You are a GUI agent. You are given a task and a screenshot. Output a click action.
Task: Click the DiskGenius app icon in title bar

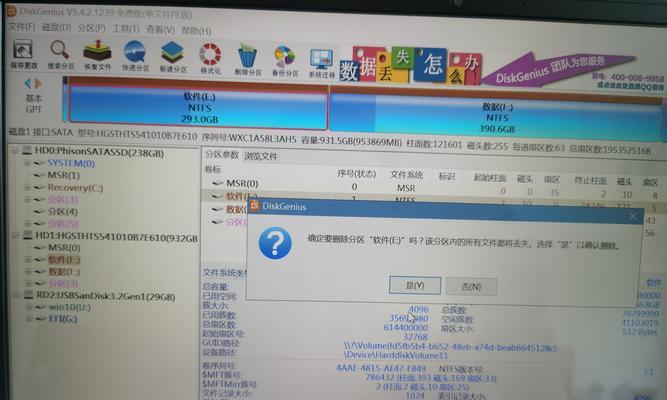pyautogui.click(x=11, y=11)
